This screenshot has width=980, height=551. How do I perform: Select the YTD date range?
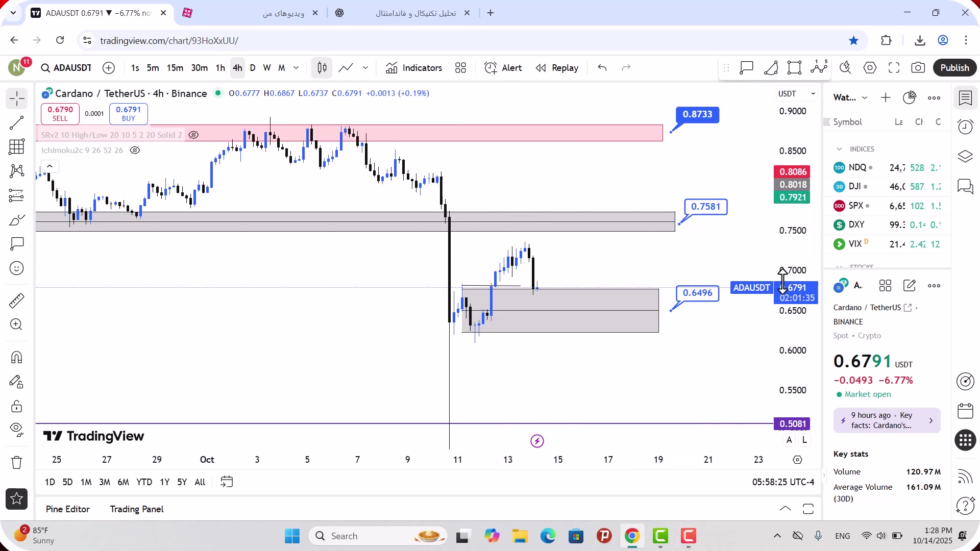point(144,482)
